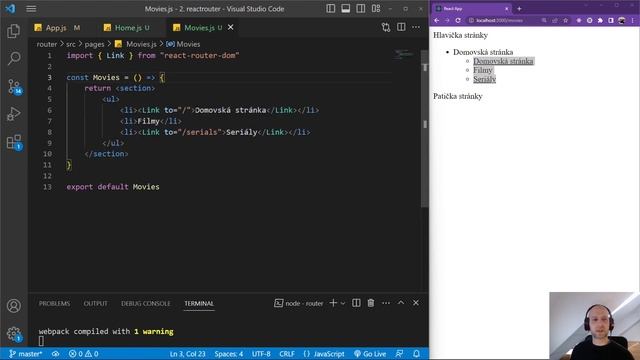Screen dimensions: 640x360
Task: Open the browser Extensions puzzle icon
Action: [600, 20]
